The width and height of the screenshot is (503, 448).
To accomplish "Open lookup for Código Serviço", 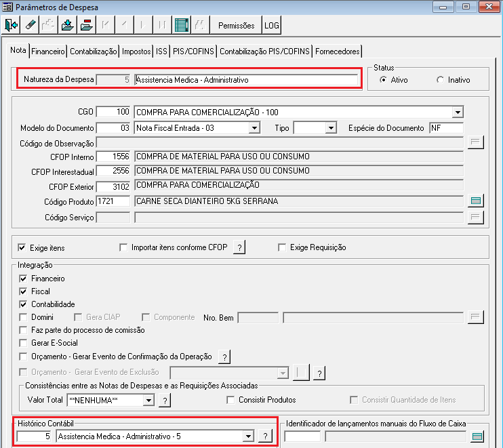I will coord(476,218).
